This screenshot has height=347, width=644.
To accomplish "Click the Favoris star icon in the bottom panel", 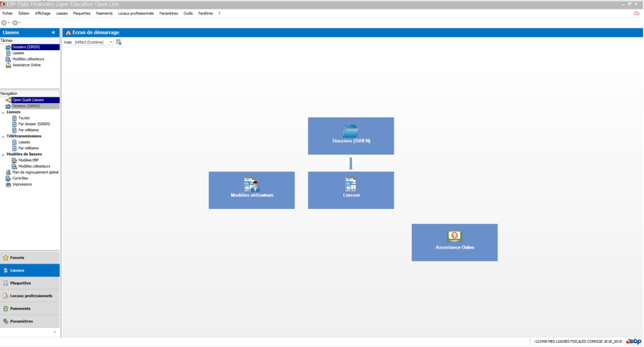I will [x=6, y=258].
